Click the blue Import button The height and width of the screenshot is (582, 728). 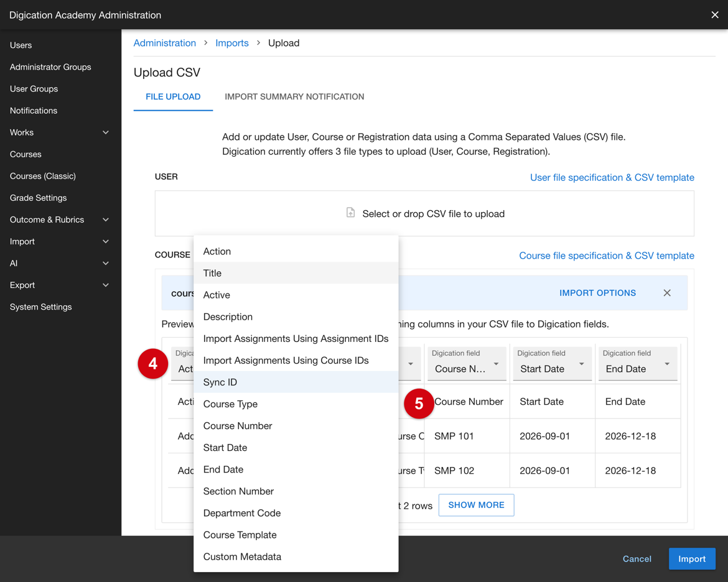pos(692,559)
